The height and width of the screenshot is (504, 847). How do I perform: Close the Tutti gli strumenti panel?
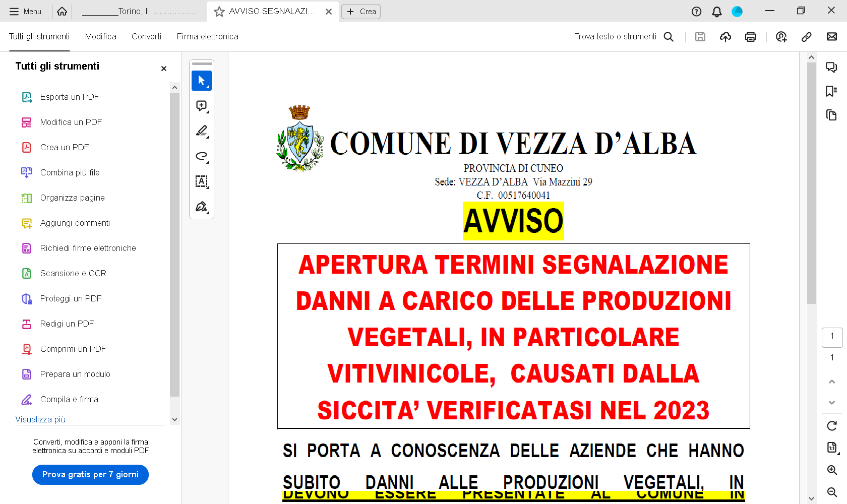click(x=163, y=69)
